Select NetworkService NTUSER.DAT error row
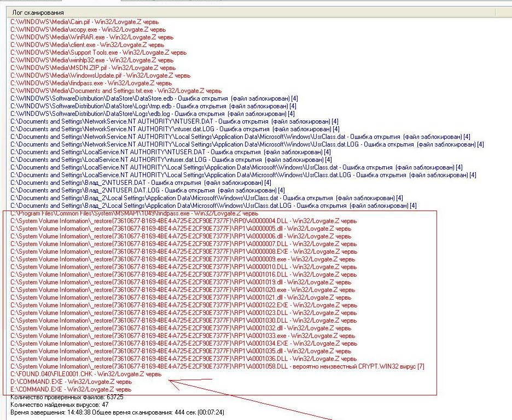 click(174, 122)
